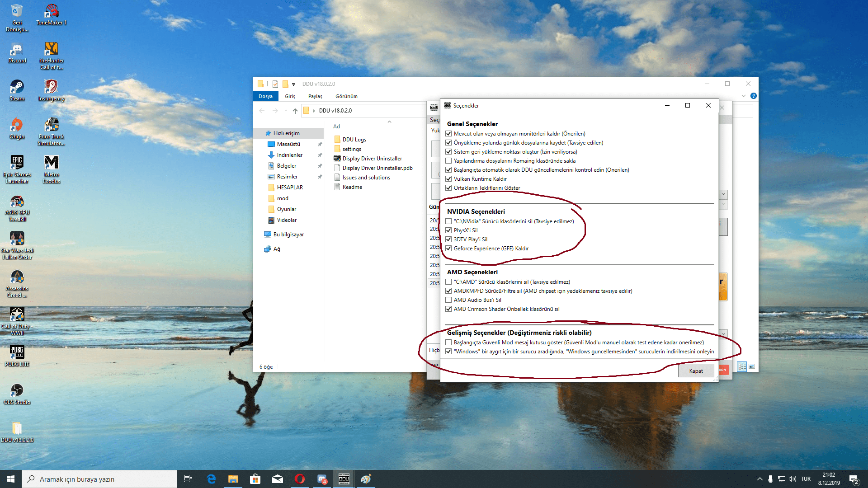Viewport: 868px width, 488px height.
Task: Open the Discord desktop shortcut
Action: point(17,53)
